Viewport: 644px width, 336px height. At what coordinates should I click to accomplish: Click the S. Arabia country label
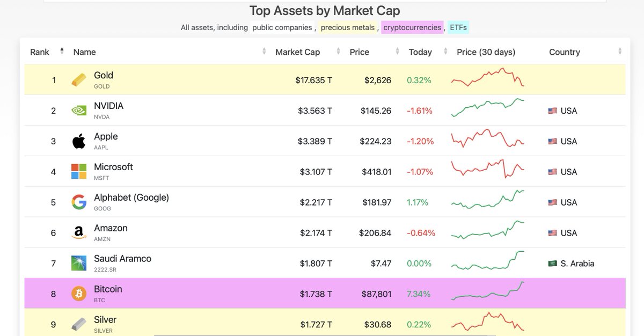[x=577, y=264]
